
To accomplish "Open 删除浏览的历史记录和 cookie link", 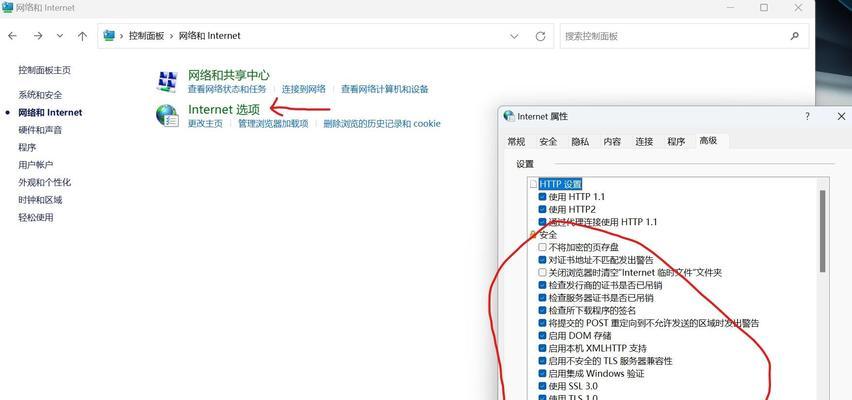I will (x=382, y=123).
